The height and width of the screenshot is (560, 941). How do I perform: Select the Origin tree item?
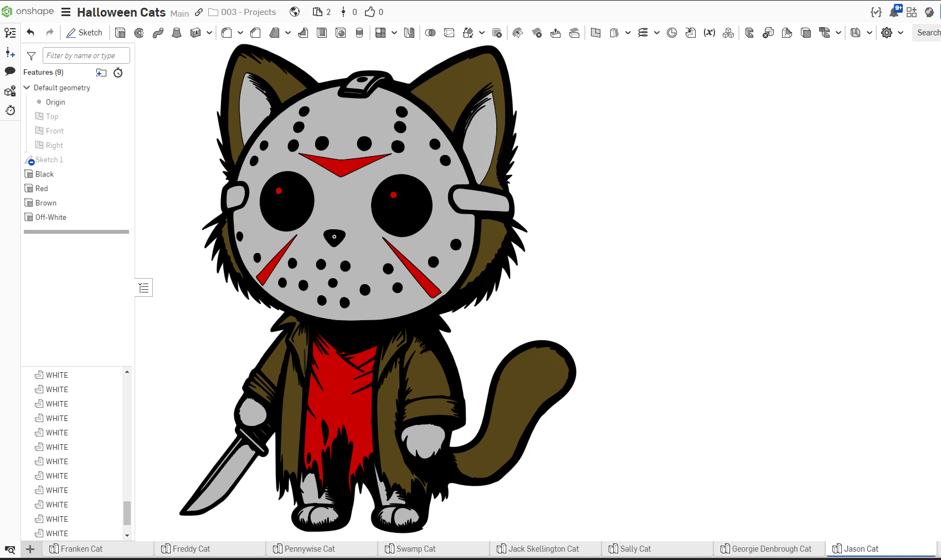click(55, 102)
